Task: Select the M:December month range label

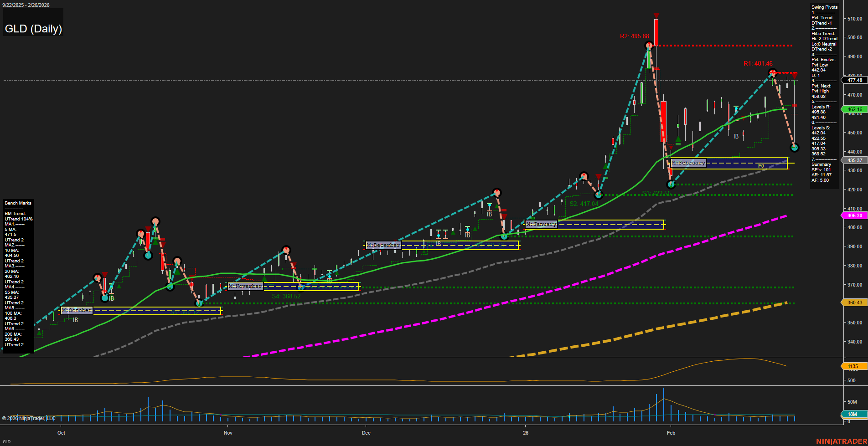Action: pos(383,245)
